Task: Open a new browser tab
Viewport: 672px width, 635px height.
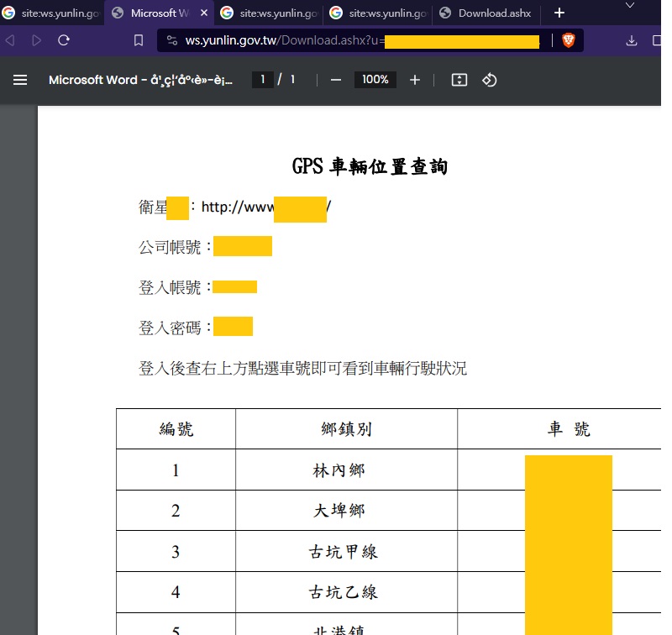Action: pos(559,13)
